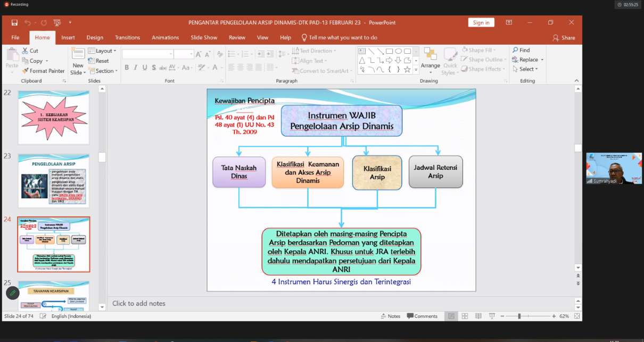Select slide 23 thumbnail Pengelolaan Arsip
The width and height of the screenshot is (644, 342).
(54, 181)
